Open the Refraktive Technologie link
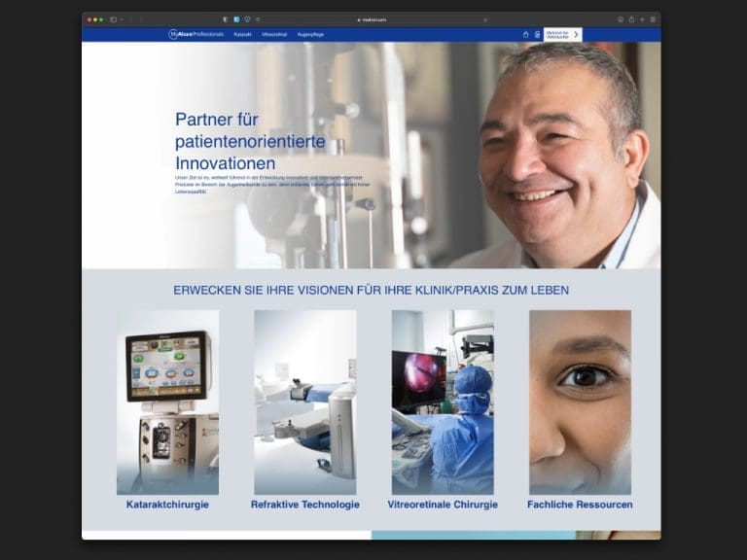 pyautogui.click(x=305, y=505)
